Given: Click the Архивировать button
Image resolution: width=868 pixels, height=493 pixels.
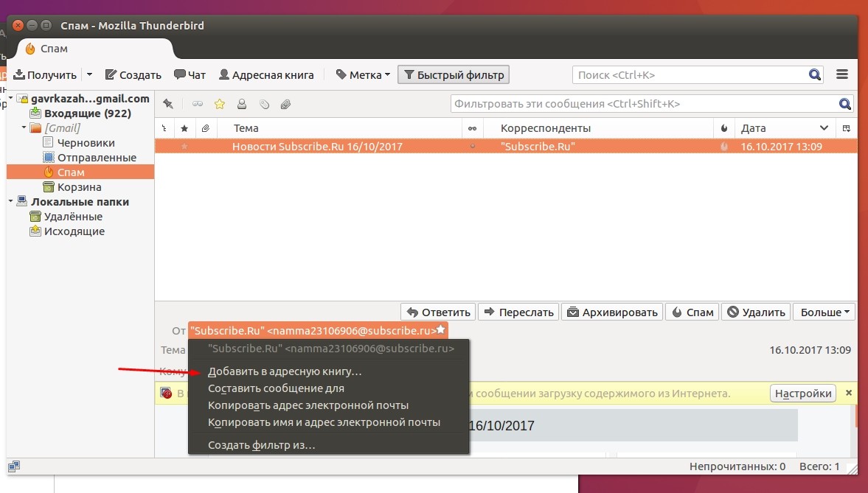Looking at the screenshot, I should click(x=612, y=312).
